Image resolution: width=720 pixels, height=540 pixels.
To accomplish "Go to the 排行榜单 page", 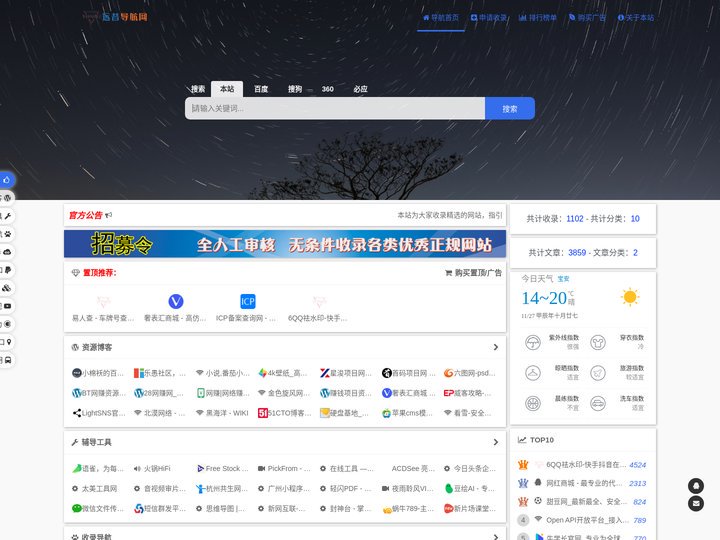I will pos(538,18).
